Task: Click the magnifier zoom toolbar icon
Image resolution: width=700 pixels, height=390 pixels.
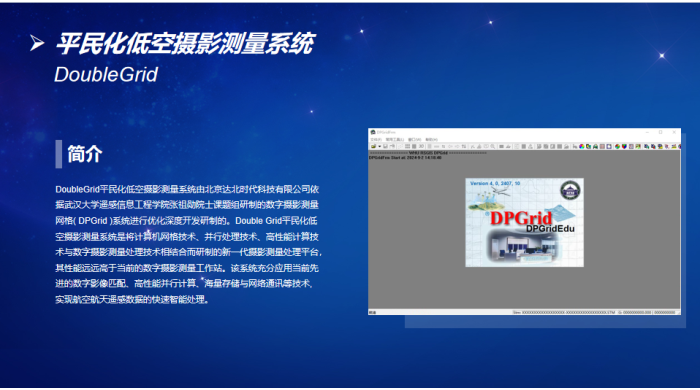Action: point(492,146)
